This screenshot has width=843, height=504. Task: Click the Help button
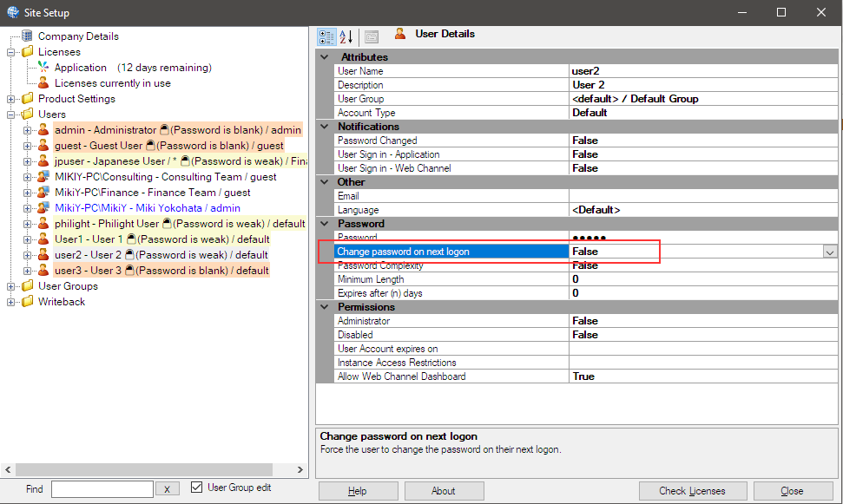(358, 491)
